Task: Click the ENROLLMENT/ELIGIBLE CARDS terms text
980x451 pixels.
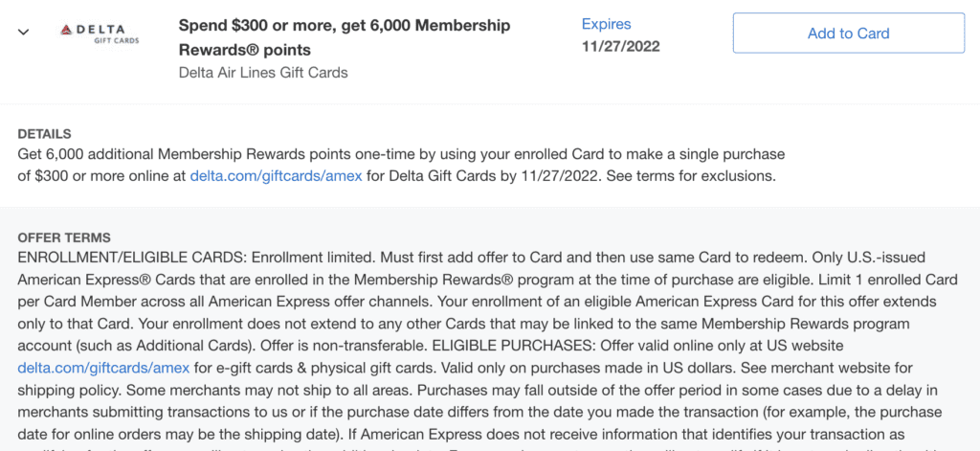Action: [132, 258]
